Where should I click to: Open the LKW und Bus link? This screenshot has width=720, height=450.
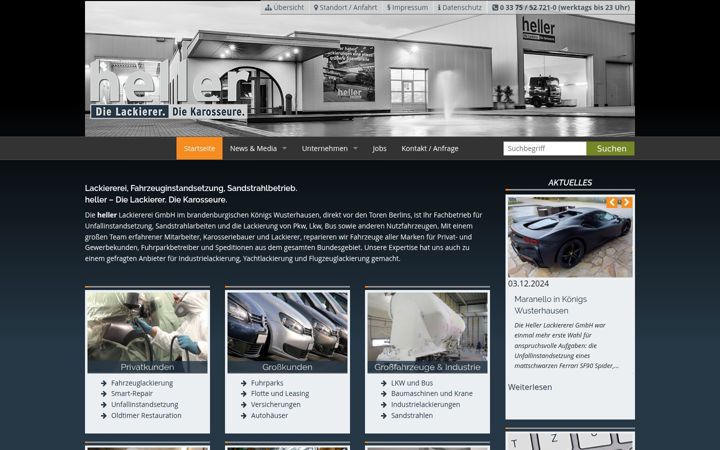(412, 383)
